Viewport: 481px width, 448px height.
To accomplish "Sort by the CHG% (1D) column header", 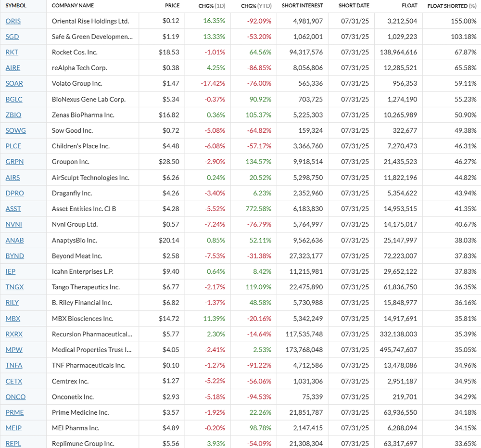I will tap(212, 6).
